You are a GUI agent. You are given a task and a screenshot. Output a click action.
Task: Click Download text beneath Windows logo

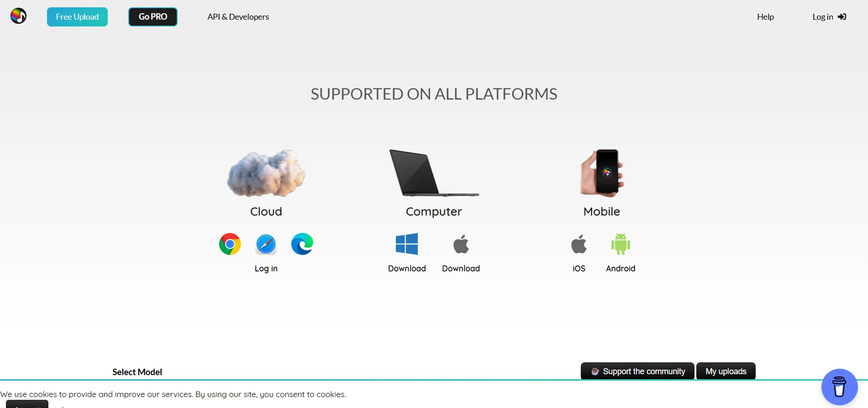[407, 269]
